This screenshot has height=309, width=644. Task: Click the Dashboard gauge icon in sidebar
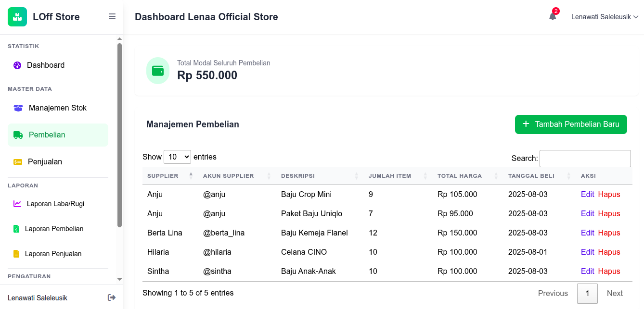[x=17, y=65]
